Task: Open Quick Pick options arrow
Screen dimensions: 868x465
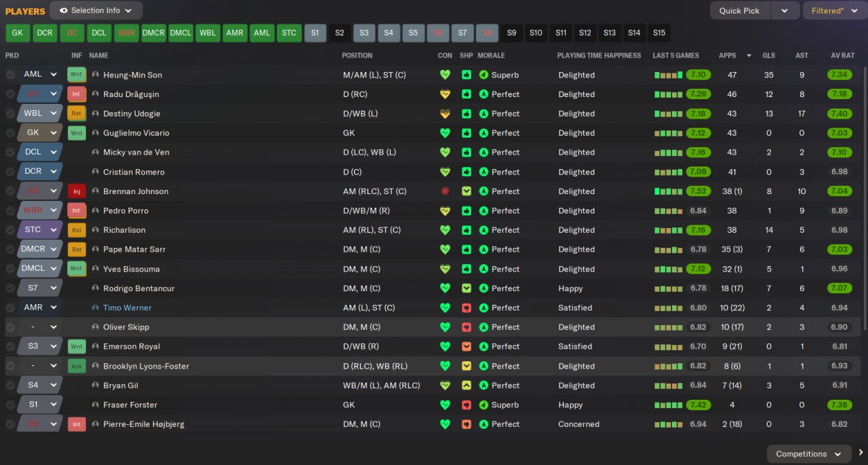Action: pos(785,11)
